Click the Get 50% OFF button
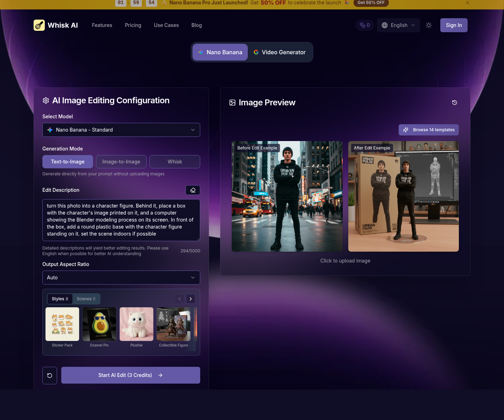504x420 pixels. [371, 3]
